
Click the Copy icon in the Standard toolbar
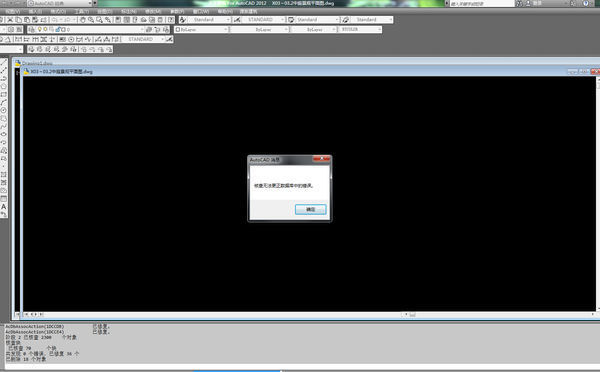(18, 20)
